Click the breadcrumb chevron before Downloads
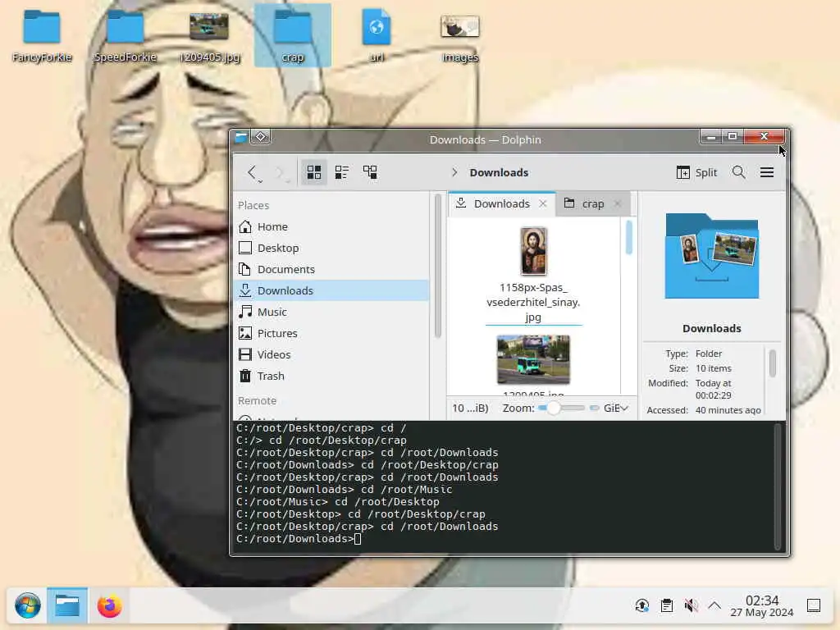The image size is (840, 630). pos(454,172)
